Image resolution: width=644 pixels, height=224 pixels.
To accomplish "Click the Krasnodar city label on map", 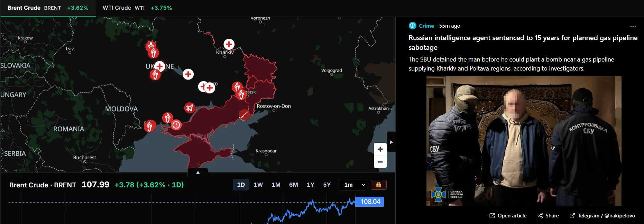I will pos(266,151).
